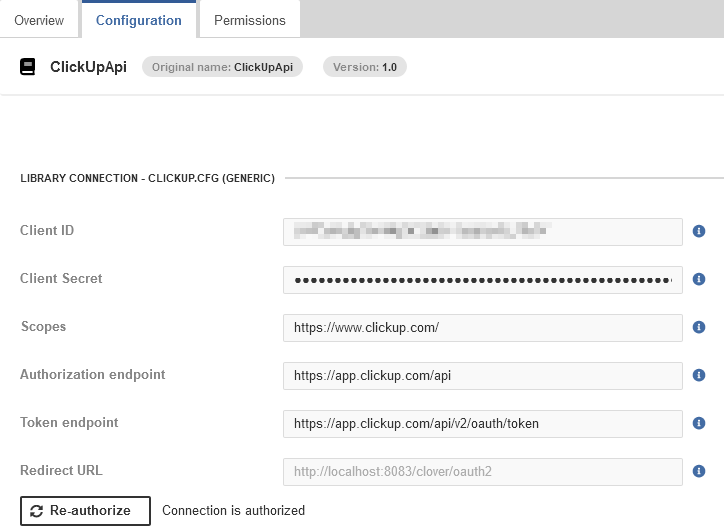Click the Client Secret label
Screen dimensions: 724x531
click(61, 278)
